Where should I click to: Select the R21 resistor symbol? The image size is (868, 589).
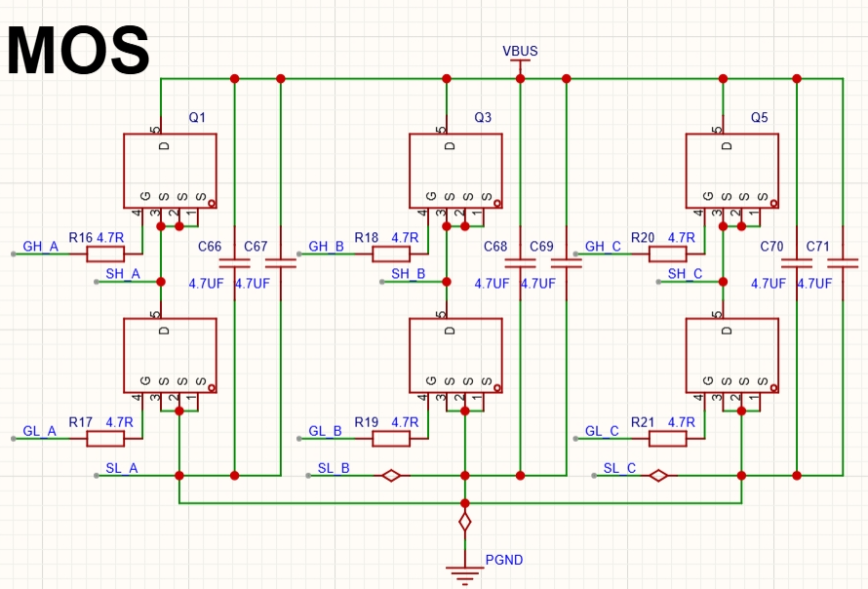(668, 439)
